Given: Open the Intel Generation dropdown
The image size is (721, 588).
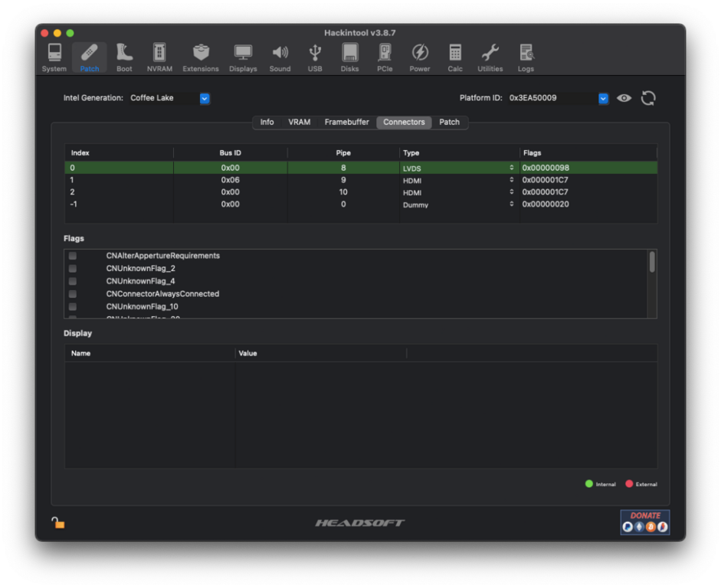Looking at the screenshot, I should pyautogui.click(x=205, y=98).
